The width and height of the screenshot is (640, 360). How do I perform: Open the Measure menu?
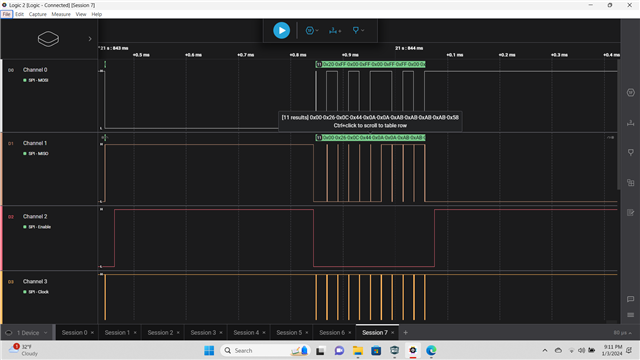pos(61,14)
